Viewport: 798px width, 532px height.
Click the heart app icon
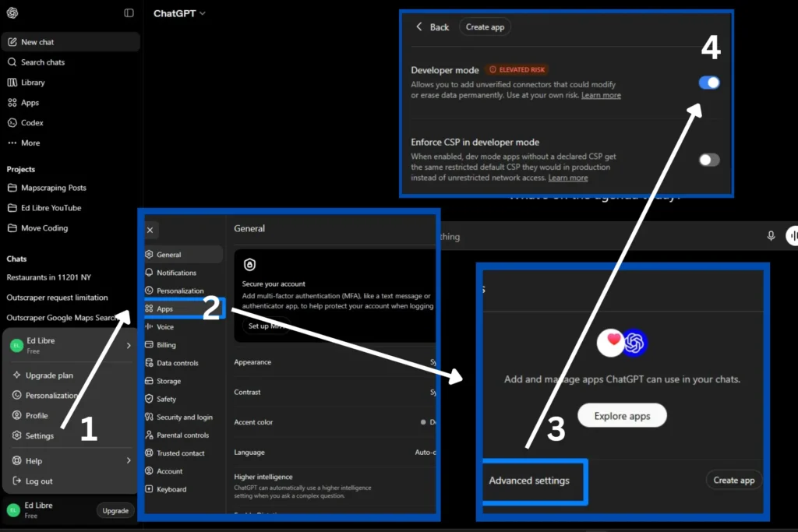point(611,342)
